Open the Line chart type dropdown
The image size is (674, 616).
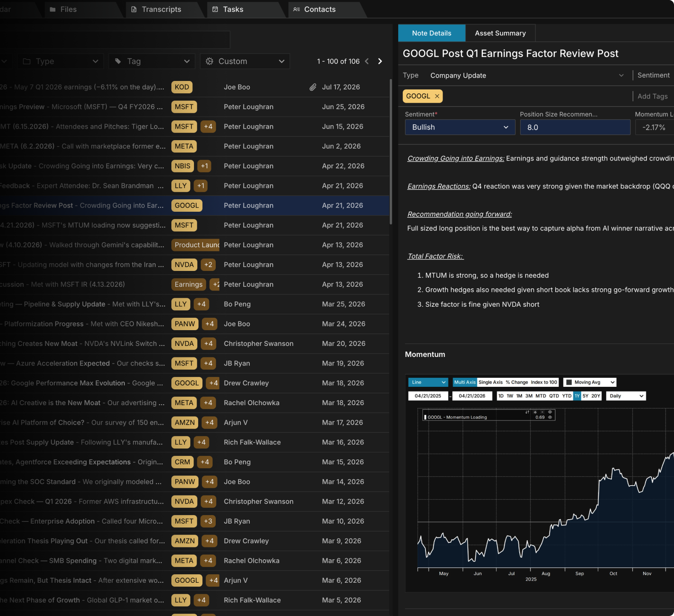point(428,382)
